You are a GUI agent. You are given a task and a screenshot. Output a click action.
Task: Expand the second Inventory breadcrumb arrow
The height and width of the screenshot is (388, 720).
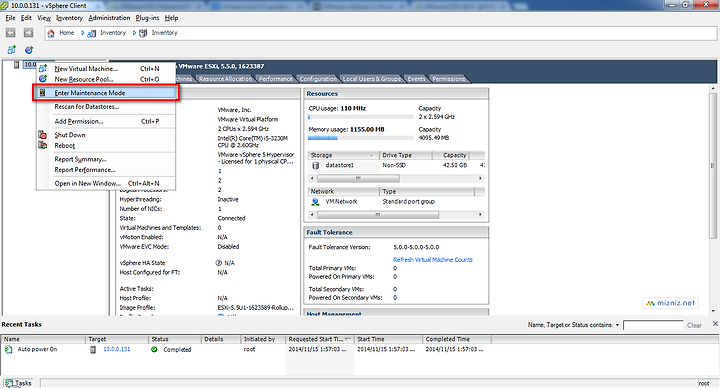pyautogui.click(x=134, y=33)
